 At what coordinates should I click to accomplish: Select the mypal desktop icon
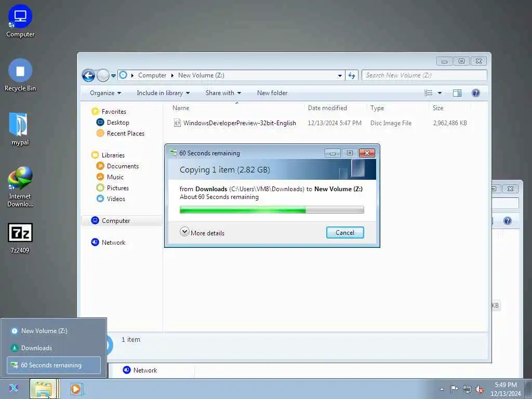click(20, 129)
